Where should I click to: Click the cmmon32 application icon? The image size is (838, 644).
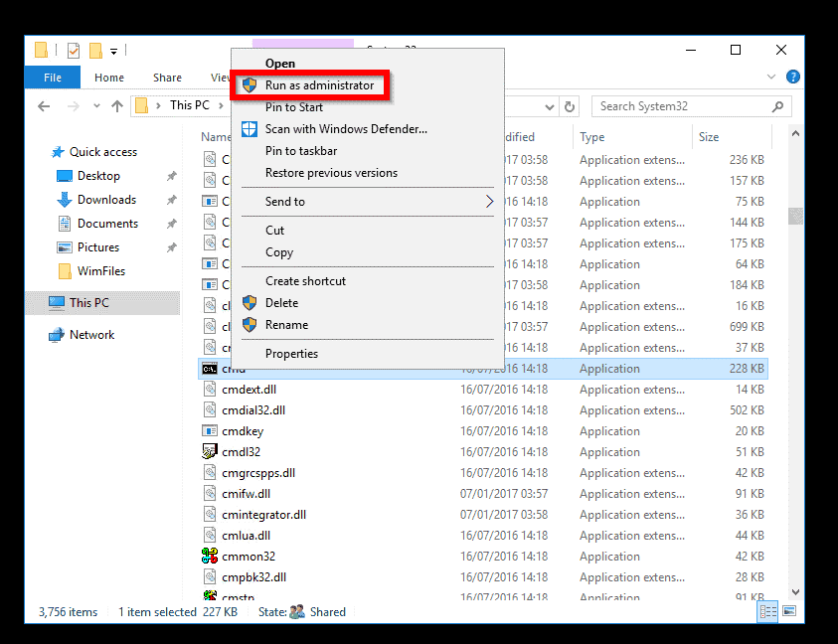[x=210, y=556]
